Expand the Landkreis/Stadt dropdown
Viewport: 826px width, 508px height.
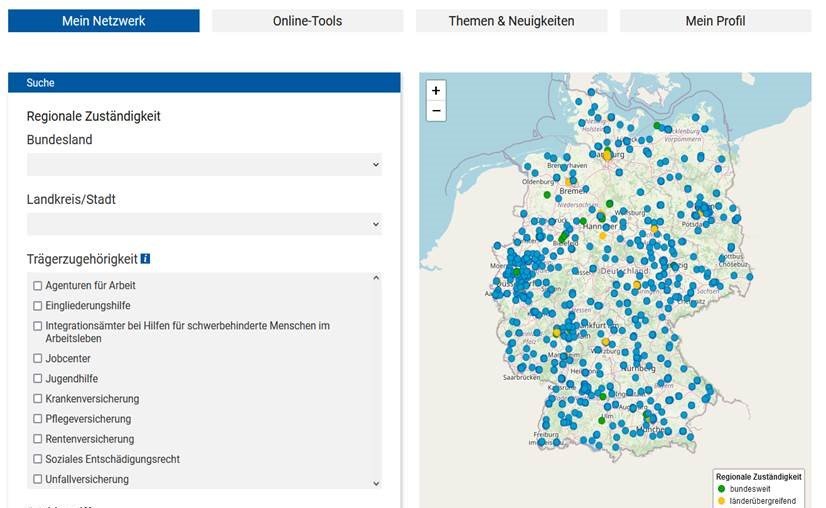(204, 224)
